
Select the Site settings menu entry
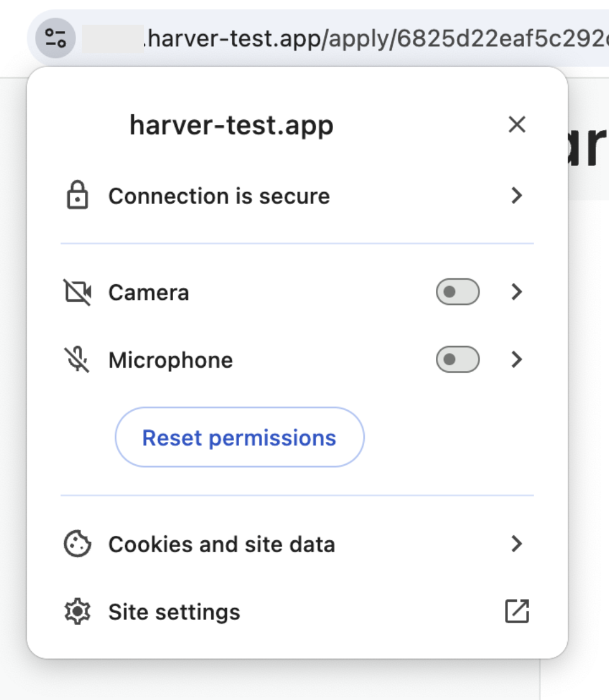pos(297,612)
